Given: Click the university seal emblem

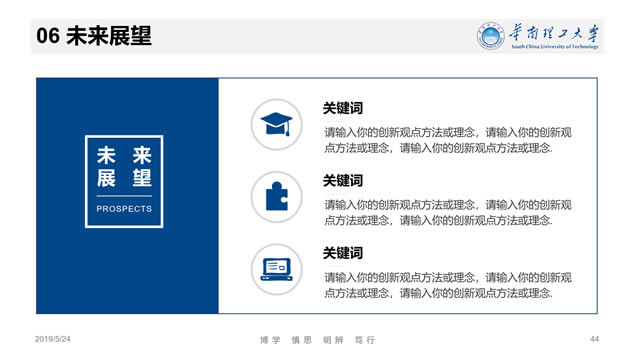Looking at the screenshot, I should (x=490, y=36).
